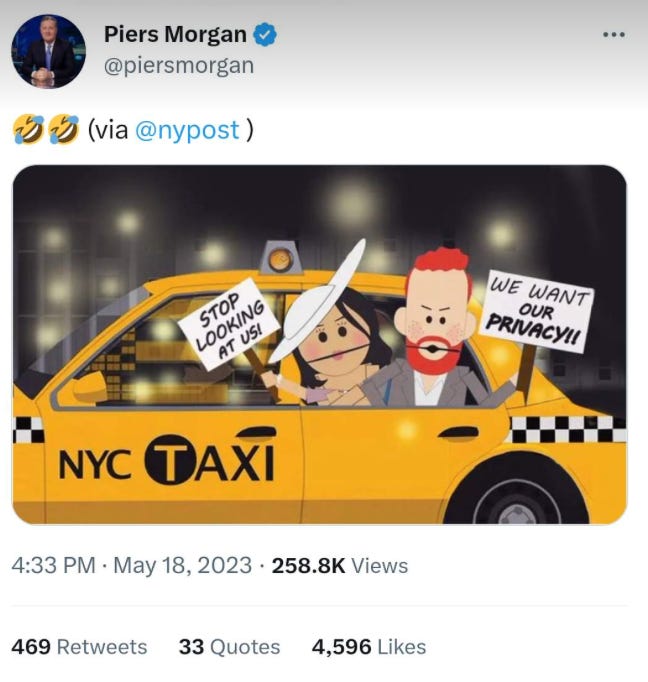Click the May 18, 2023 date
Viewport: 648px width, 682px height.
(183, 565)
